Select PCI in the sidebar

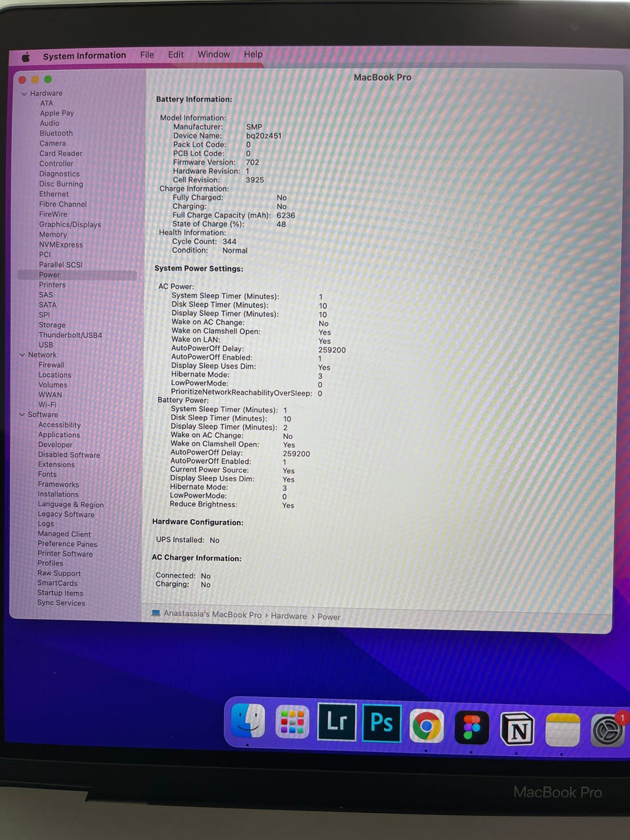(45, 255)
